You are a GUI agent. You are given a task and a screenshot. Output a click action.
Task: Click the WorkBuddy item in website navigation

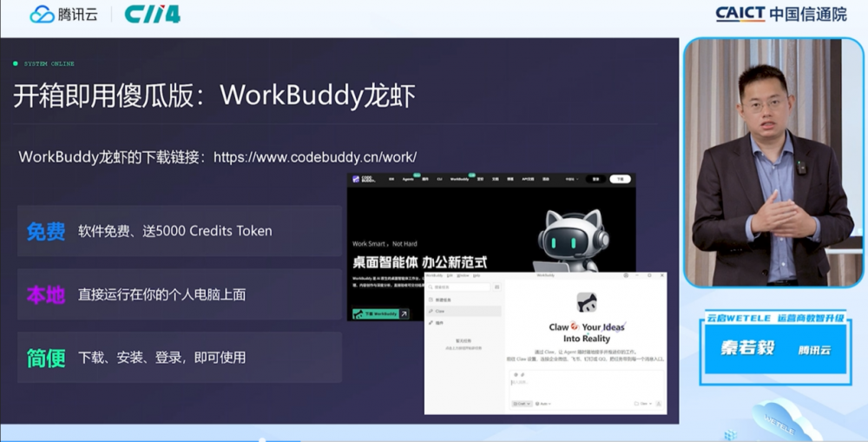point(459,179)
